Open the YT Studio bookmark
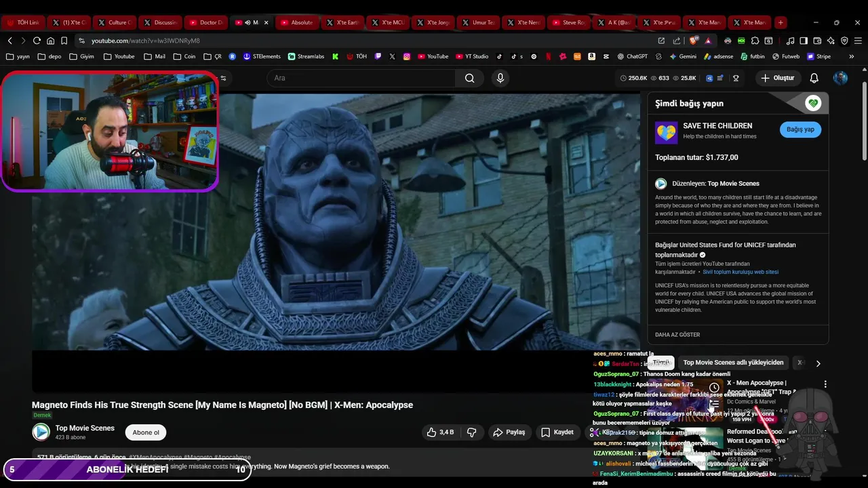The image size is (868, 488). [471, 56]
